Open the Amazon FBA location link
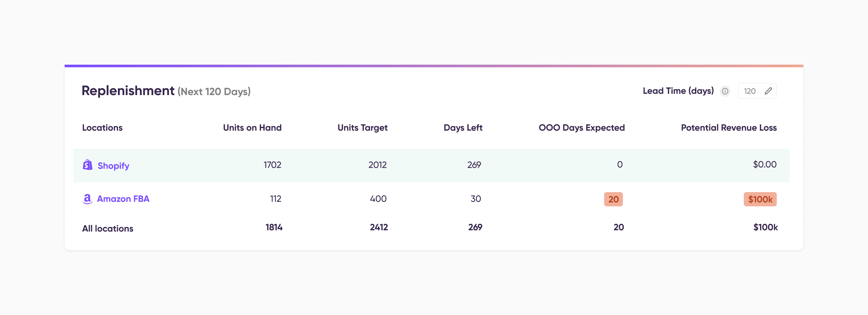 point(123,199)
